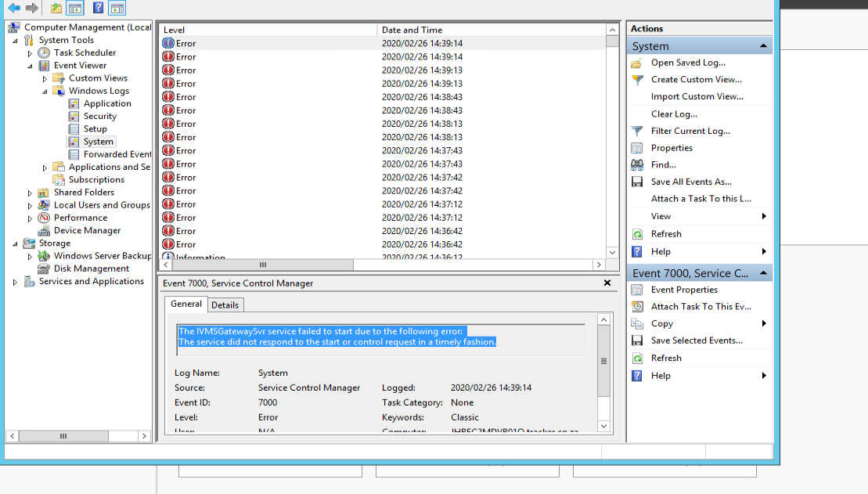This screenshot has height=494, width=868.
Task: Click the console tree scroll right arrow
Action: [145, 436]
